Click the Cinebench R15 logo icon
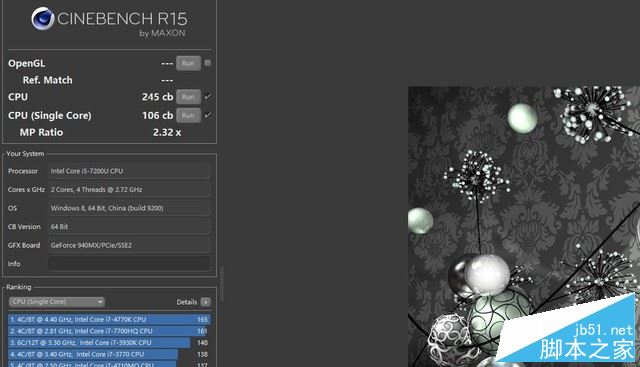Image resolution: width=640 pixels, height=367 pixels. [42, 18]
